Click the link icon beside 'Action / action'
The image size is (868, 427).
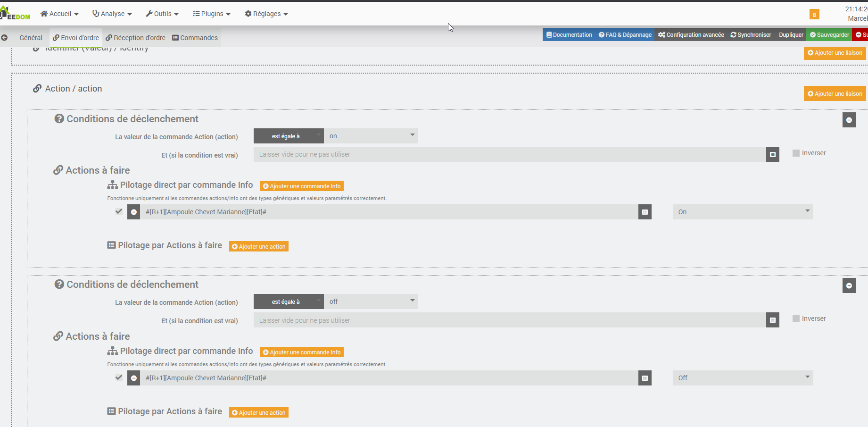(37, 88)
